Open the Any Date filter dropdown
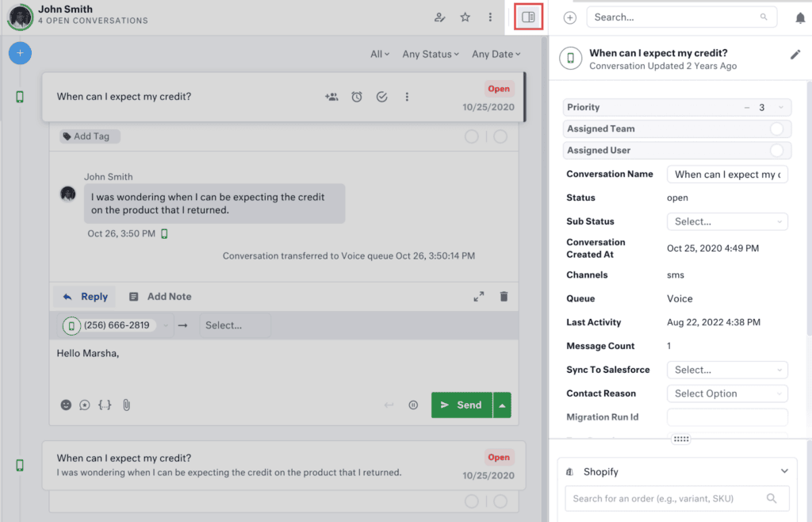This screenshot has width=812, height=522. 496,54
